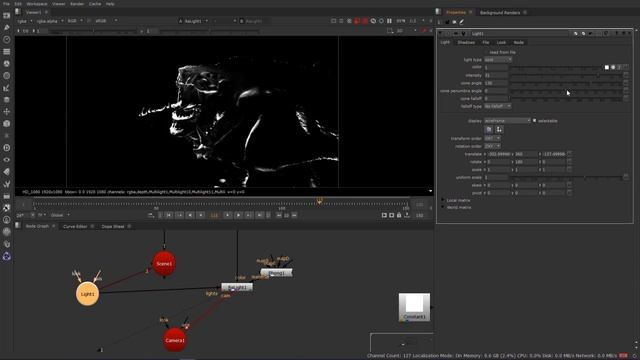Screen dimensions: 640x360
Task: Select the Scene1 node in node graph
Action: (164, 264)
